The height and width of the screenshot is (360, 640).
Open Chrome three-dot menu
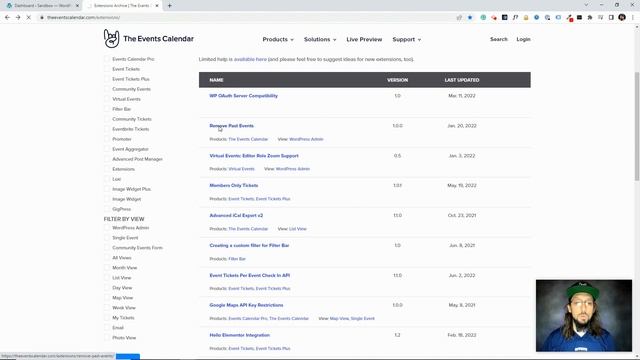pyautogui.click(x=633, y=18)
